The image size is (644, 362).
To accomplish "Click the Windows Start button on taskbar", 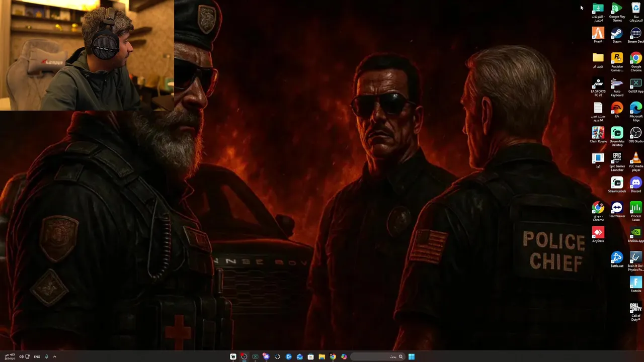I will pos(412,356).
